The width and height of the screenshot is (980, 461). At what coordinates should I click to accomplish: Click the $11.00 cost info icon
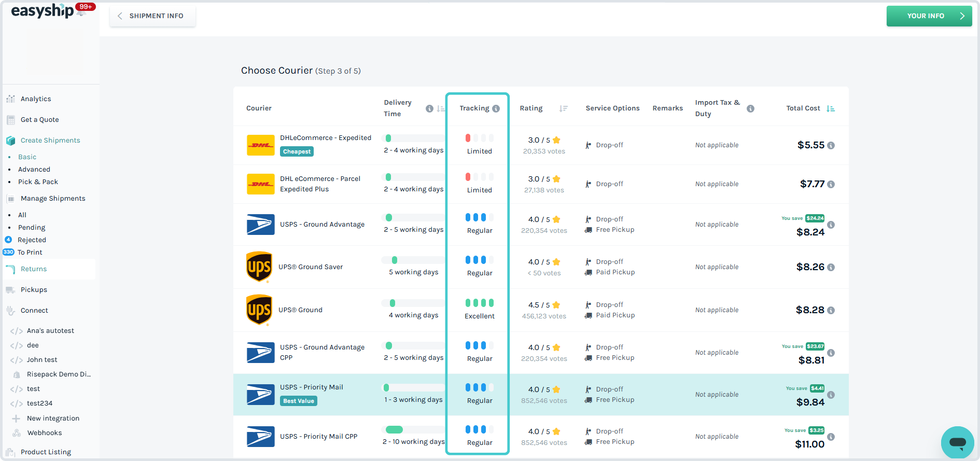[x=831, y=437]
